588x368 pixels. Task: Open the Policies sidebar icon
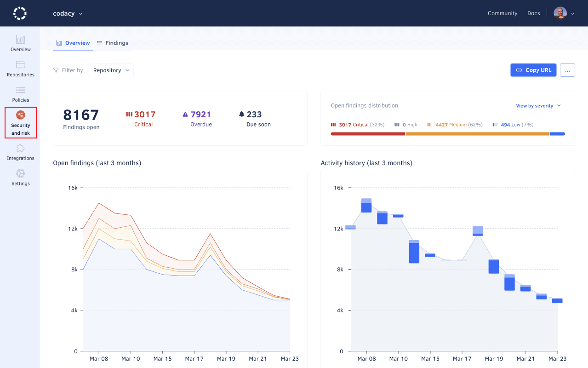(x=21, y=90)
